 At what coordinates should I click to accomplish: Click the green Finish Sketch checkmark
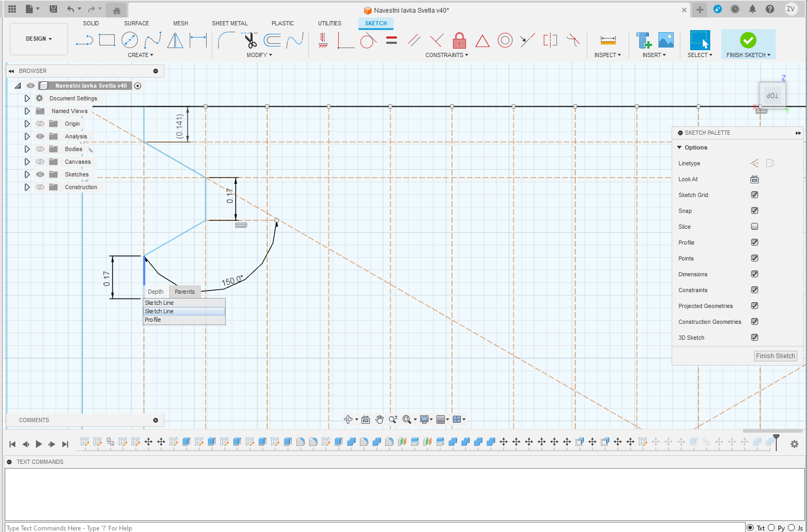pyautogui.click(x=748, y=40)
